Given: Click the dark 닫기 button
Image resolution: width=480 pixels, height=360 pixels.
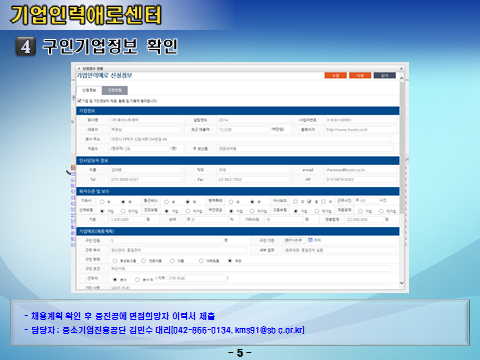Looking at the screenshot, I should (x=385, y=76).
